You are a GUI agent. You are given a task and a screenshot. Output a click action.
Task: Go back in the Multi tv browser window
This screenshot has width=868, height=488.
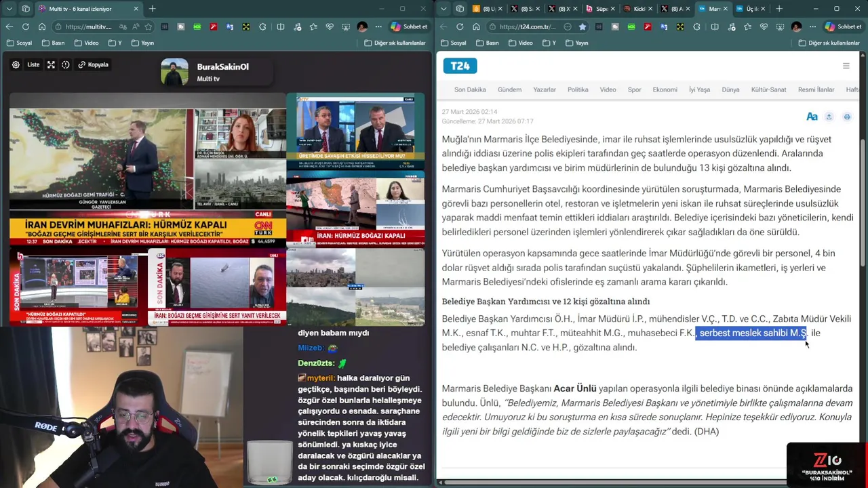pos(9,26)
